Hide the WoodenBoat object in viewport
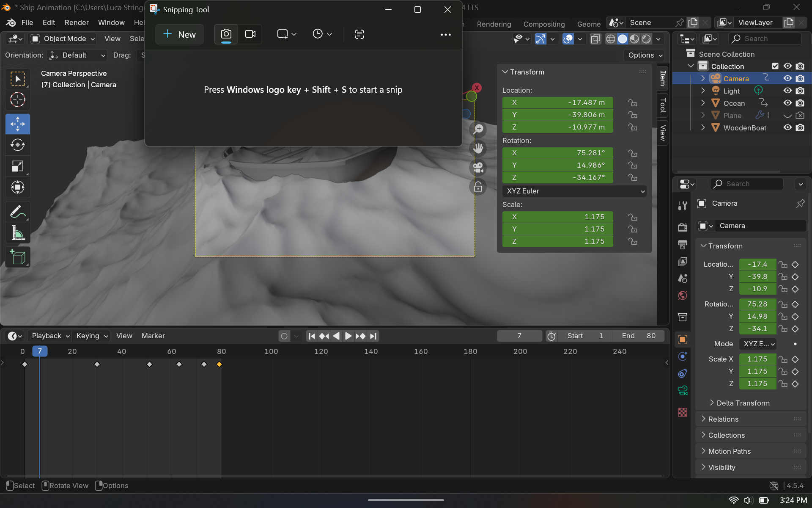 [787, 127]
